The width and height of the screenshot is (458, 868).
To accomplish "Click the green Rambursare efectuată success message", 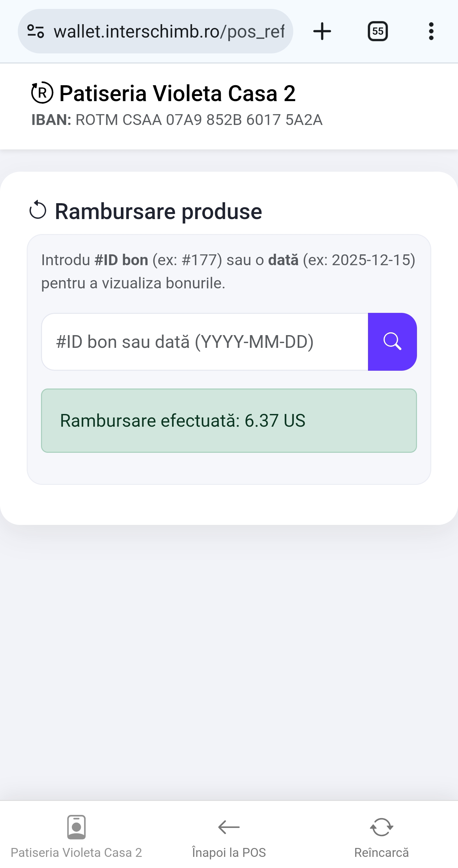I will pos(229,421).
